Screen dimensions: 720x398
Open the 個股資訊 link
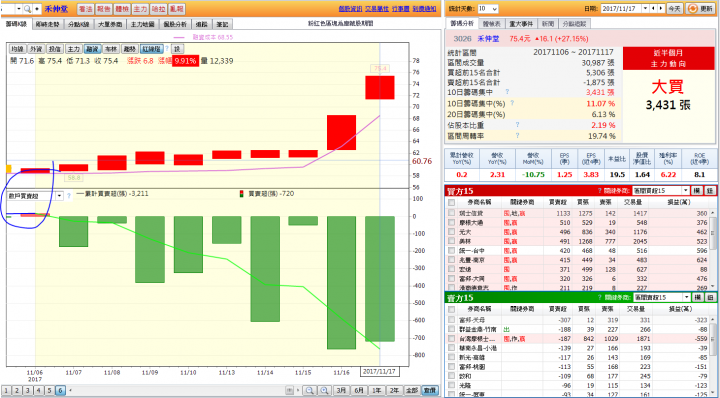coord(350,9)
